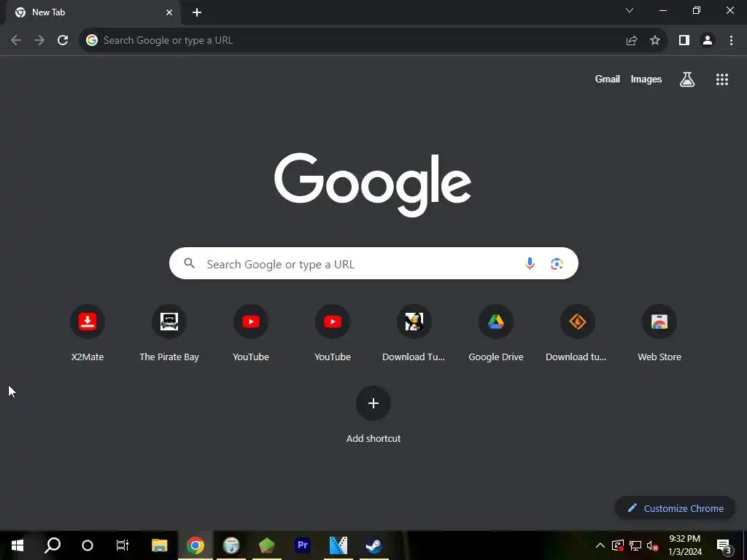Open Google Images link

coord(646,79)
